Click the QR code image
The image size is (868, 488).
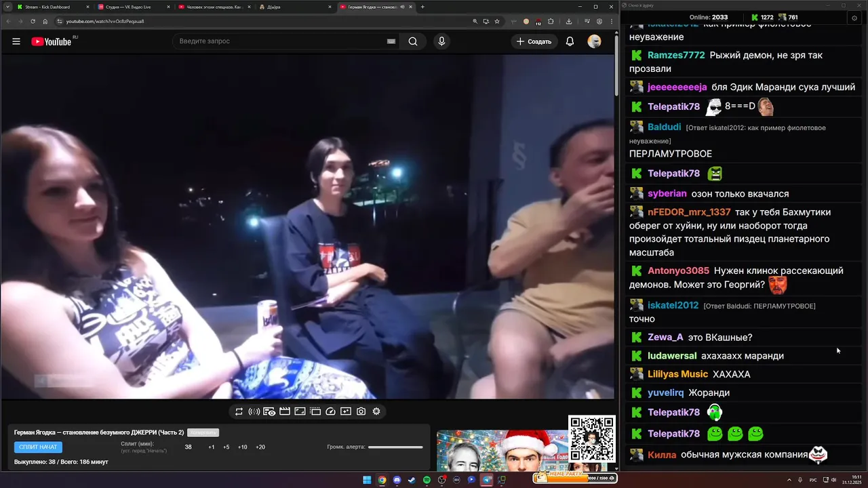click(591, 439)
